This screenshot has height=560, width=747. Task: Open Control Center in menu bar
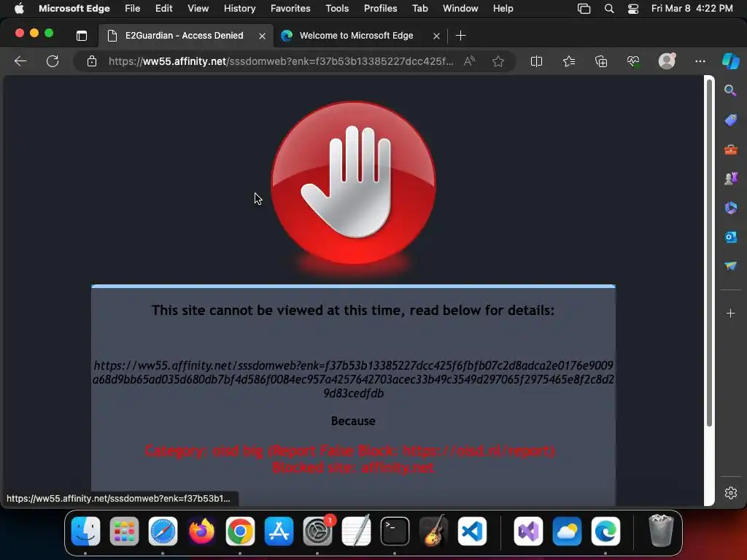click(633, 9)
